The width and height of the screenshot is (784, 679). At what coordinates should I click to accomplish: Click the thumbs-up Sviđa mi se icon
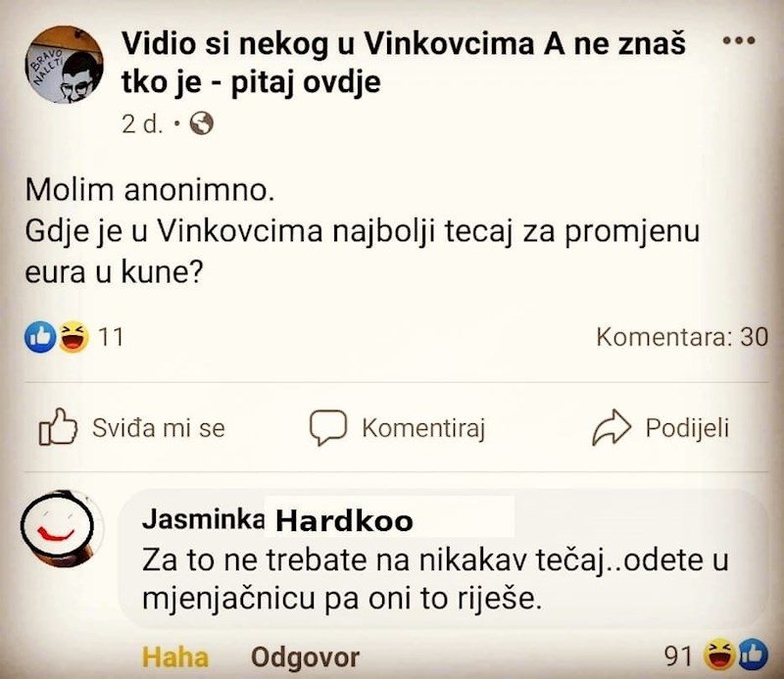pyautogui.click(x=58, y=426)
